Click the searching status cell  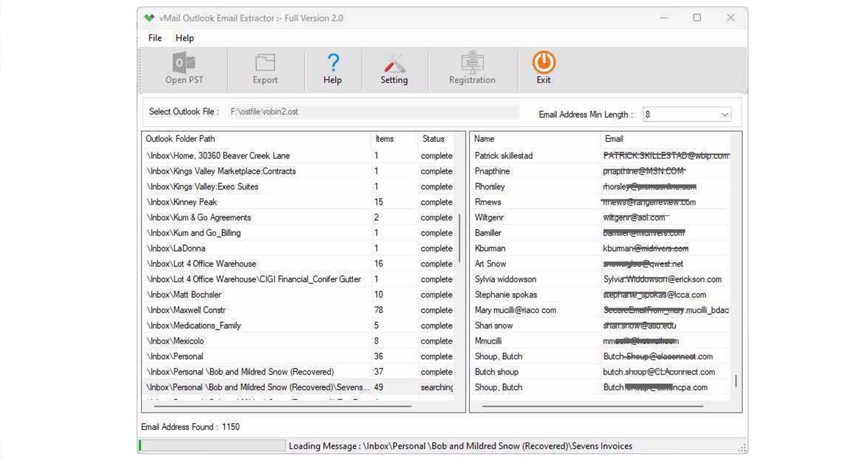pyautogui.click(x=437, y=387)
